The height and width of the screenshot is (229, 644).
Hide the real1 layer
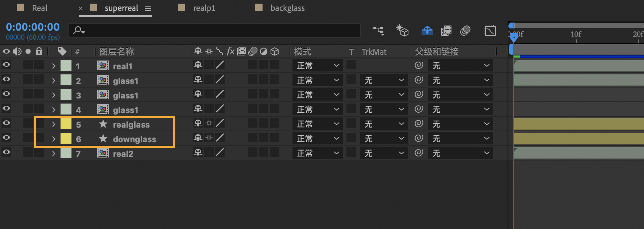[x=6, y=65]
